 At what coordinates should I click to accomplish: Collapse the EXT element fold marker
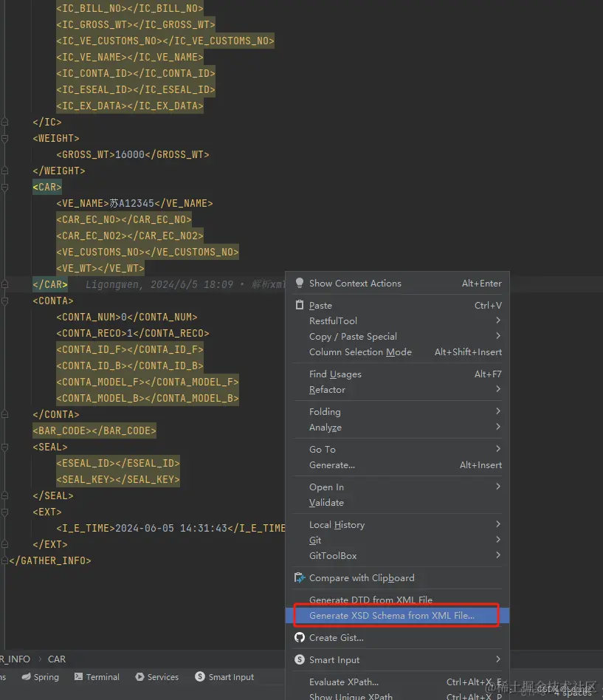5,512
